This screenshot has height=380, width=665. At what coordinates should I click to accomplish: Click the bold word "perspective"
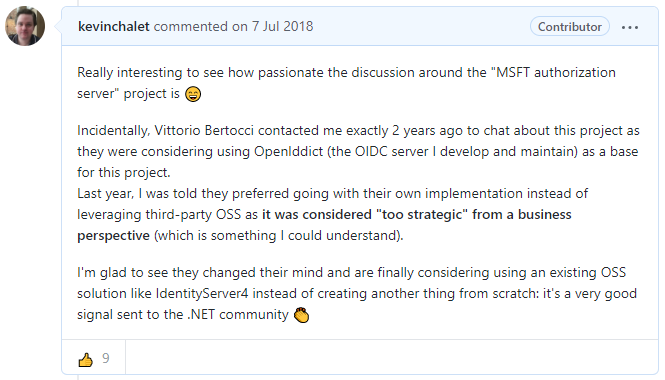(x=113, y=236)
